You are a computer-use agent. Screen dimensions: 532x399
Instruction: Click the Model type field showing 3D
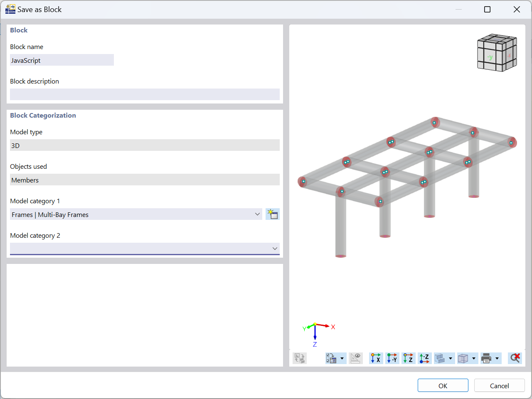[x=145, y=145]
